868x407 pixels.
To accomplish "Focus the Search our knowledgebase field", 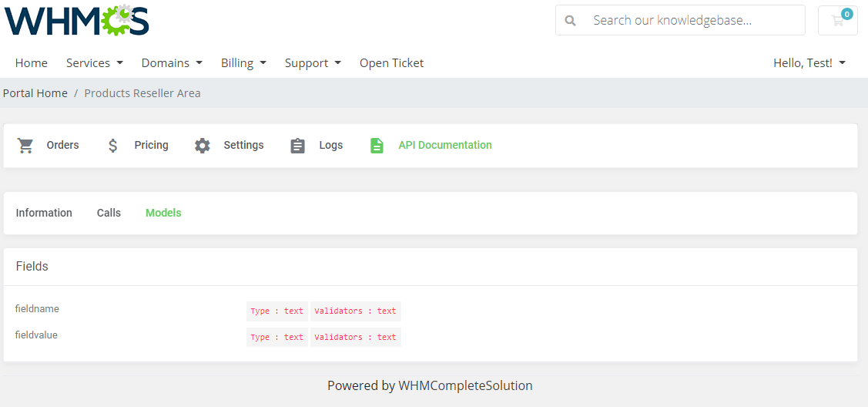I will click(680, 21).
